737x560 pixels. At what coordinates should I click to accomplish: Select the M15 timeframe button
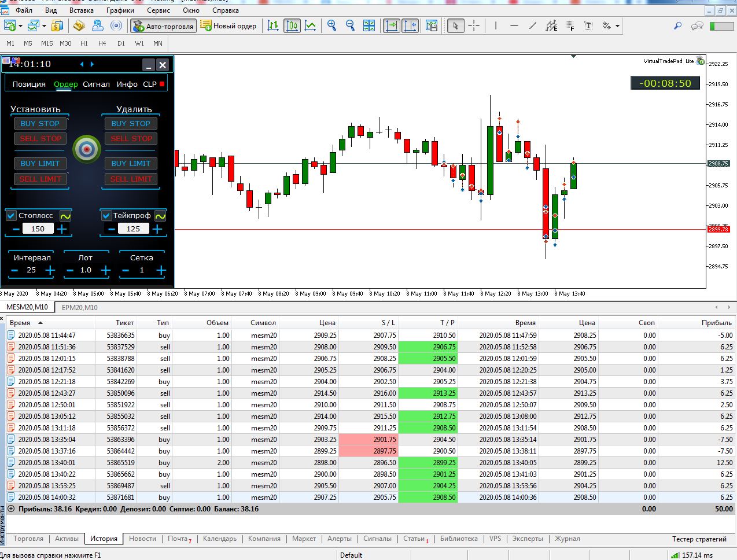pos(47,43)
